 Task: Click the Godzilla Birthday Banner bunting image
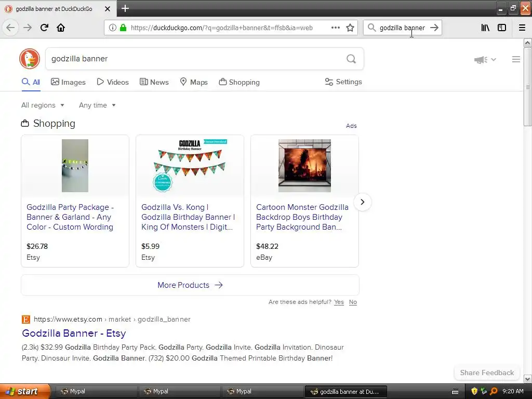[190, 166]
